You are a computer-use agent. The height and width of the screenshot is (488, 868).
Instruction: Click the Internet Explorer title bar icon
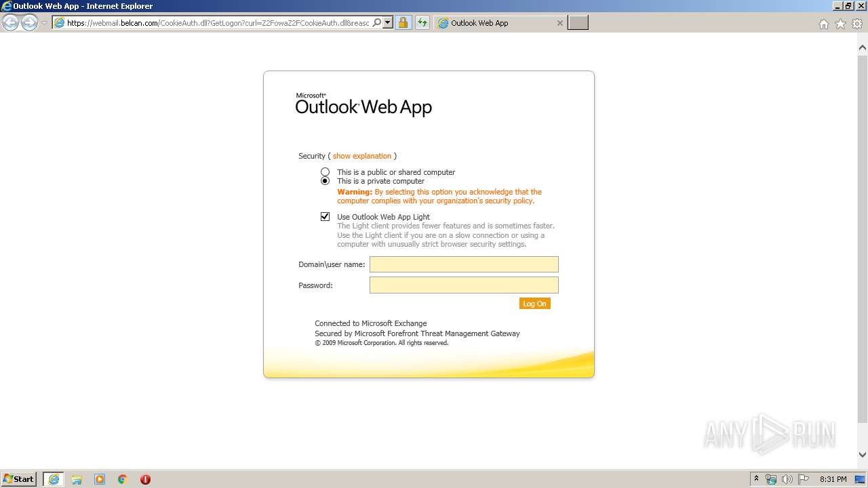7,6
